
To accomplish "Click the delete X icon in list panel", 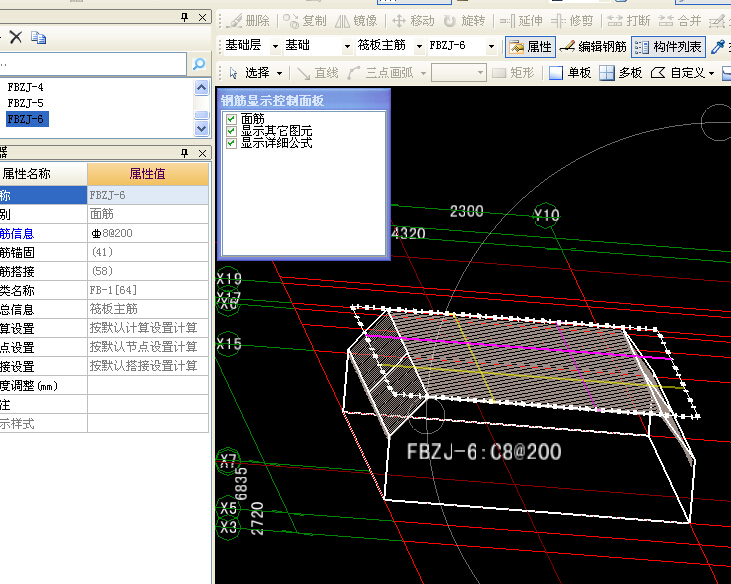I will coord(16,37).
